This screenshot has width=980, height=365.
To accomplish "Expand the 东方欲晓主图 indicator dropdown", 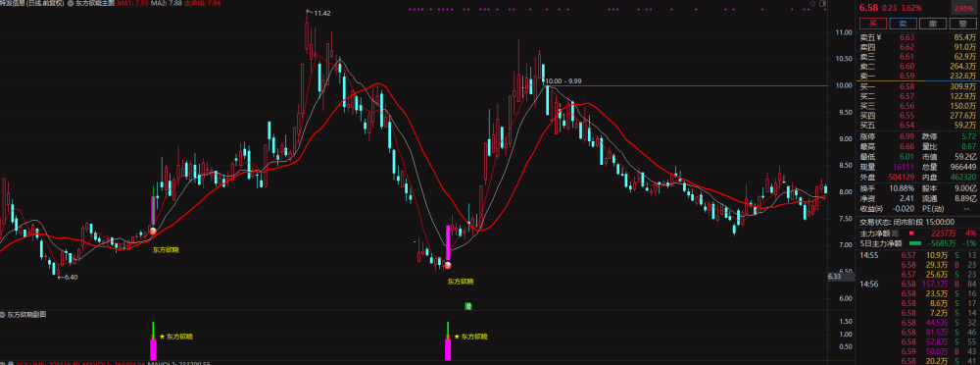I will [70, 3].
